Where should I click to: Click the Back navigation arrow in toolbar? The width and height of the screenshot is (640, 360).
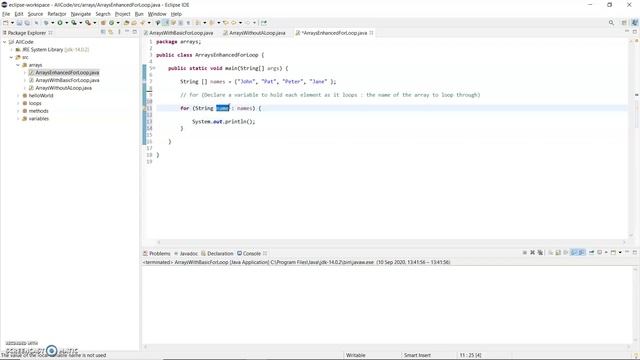pos(233,23)
